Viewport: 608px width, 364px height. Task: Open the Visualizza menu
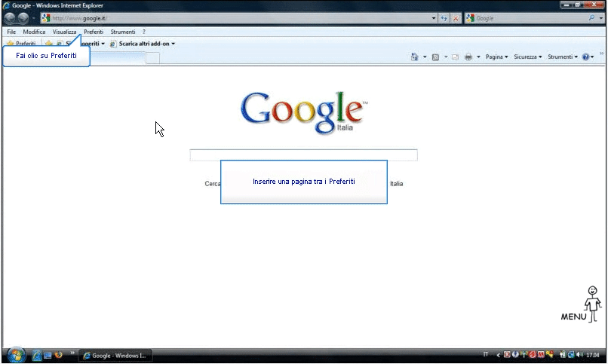(x=64, y=32)
